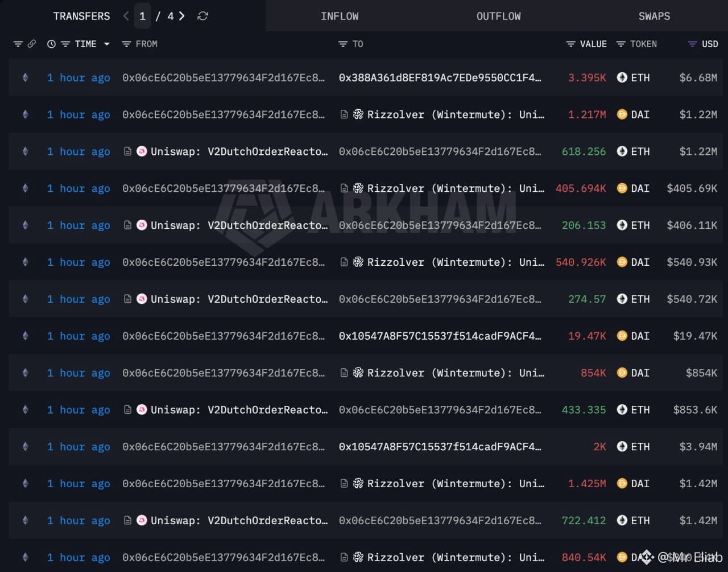Click the value 274.57

click(x=587, y=299)
